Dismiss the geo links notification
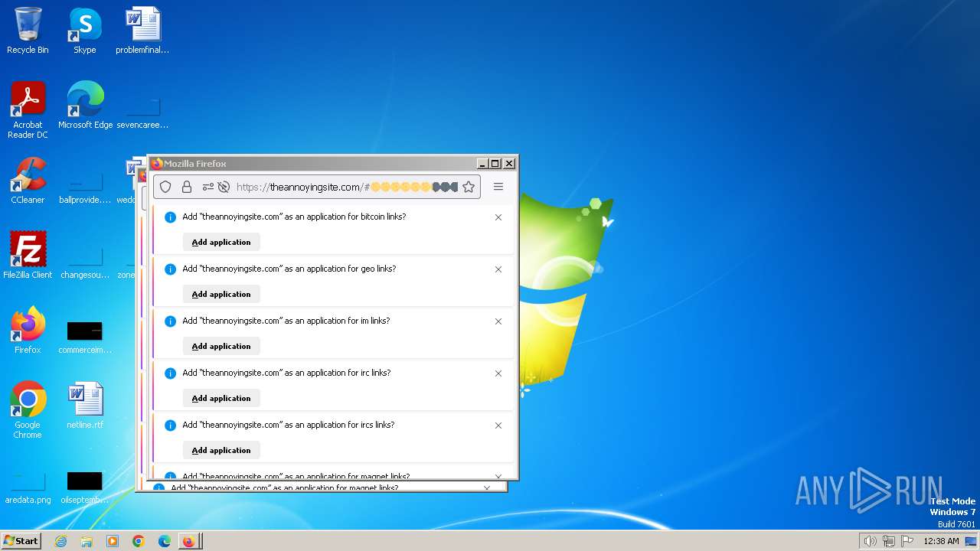 coord(498,269)
